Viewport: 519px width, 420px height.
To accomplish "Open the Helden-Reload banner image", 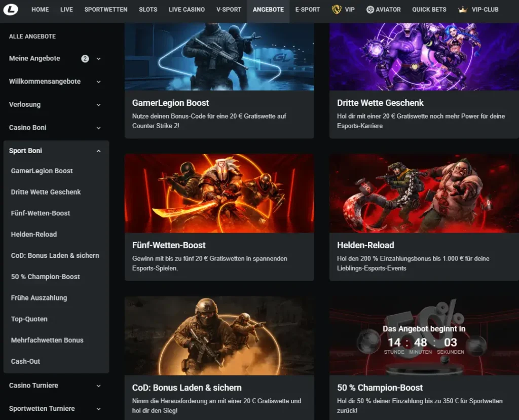I will 424,194.
